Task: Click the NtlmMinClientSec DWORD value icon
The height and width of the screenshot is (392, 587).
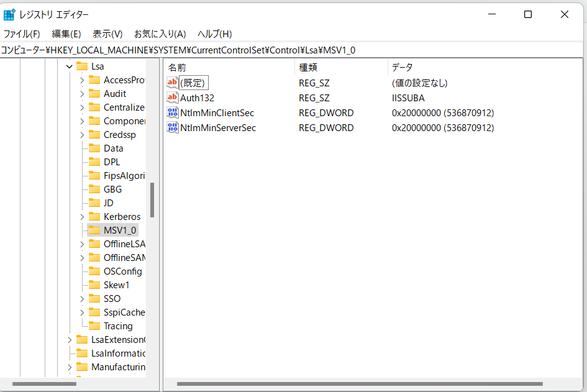Action: click(173, 113)
